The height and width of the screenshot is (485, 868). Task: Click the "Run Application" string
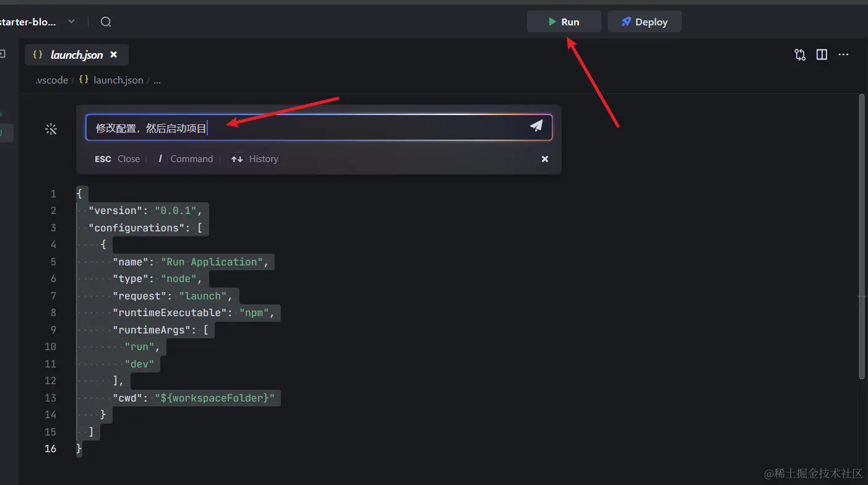click(212, 262)
